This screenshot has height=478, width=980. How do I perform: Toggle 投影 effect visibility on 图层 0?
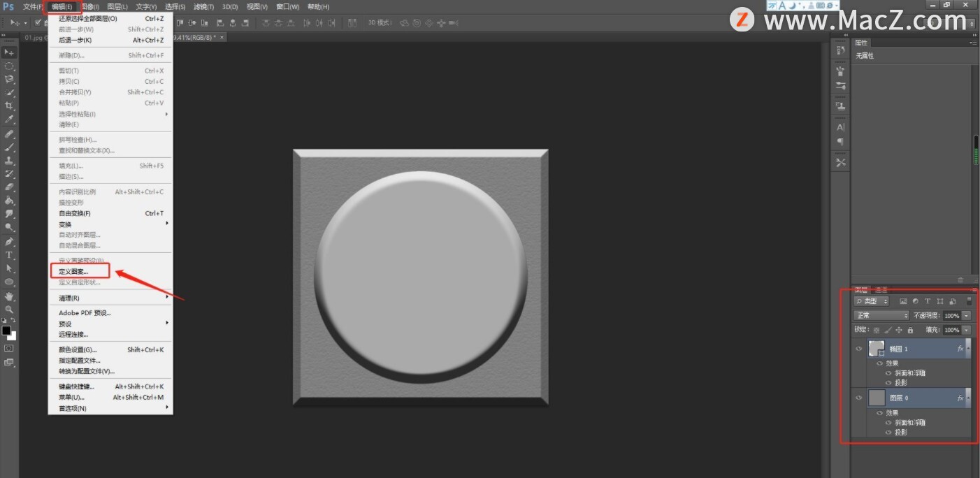point(889,433)
